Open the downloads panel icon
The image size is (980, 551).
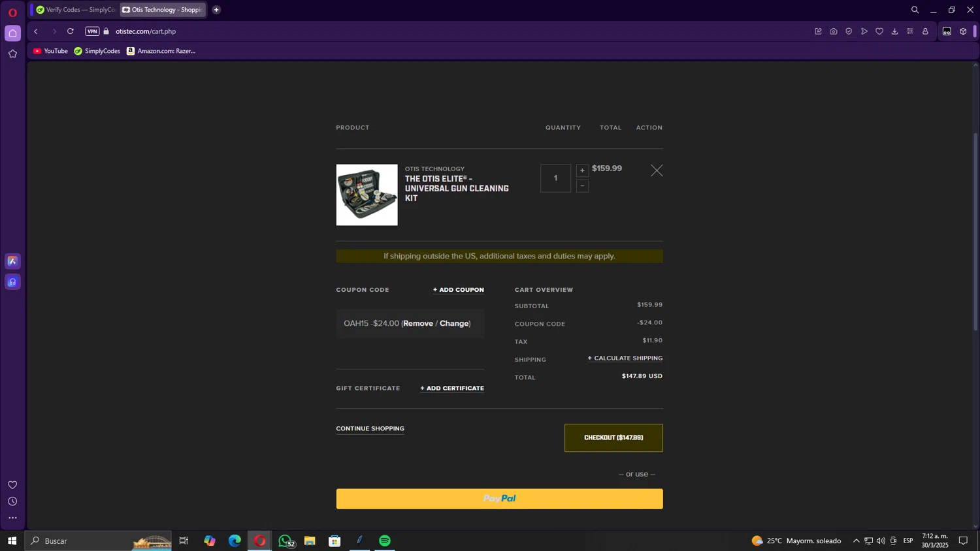(x=895, y=31)
